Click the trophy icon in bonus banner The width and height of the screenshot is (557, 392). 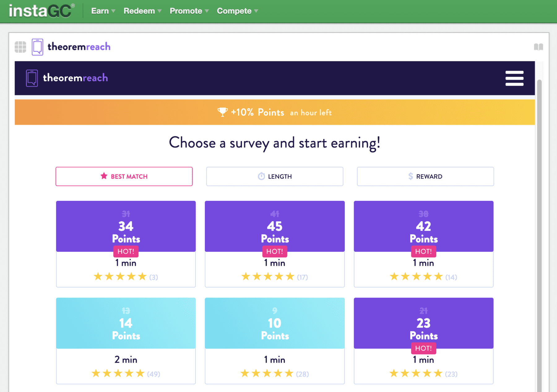[222, 112]
